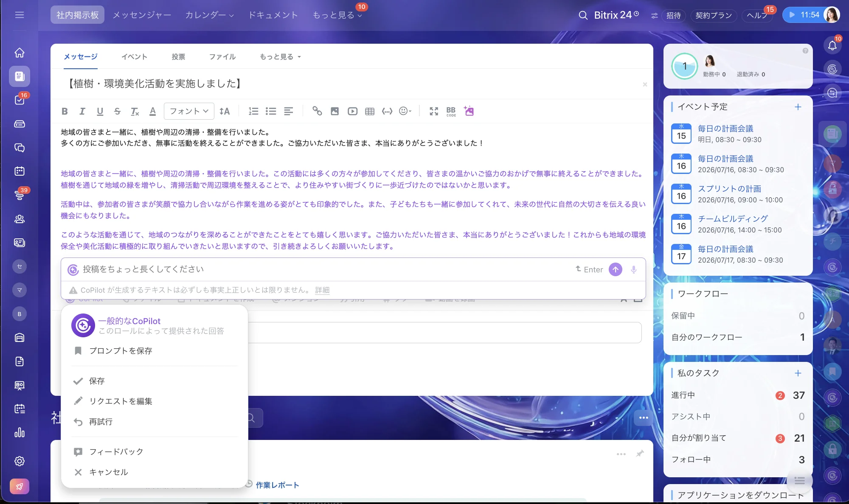849x504 pixels.
Task: Insert a video into the post
Action: (352, 111)
